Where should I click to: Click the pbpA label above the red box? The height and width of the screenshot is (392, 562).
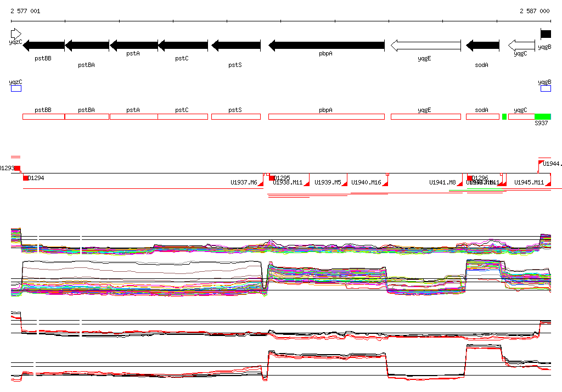pyautogui.click(x=325, y=110)
